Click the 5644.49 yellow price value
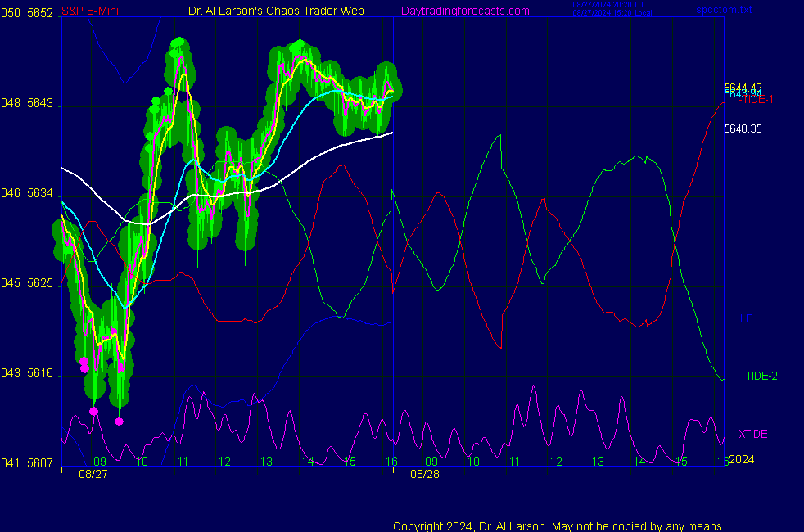 pos(743,87)
